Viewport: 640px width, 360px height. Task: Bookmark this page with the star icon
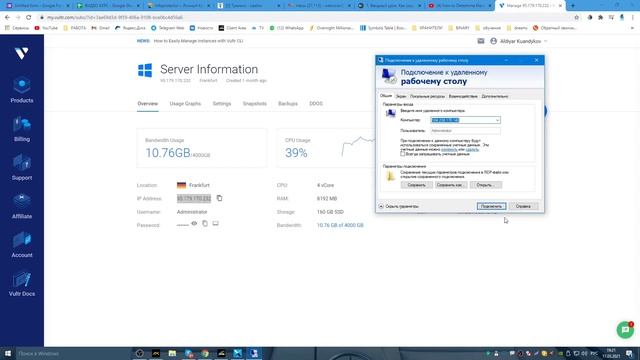point(576,18)
